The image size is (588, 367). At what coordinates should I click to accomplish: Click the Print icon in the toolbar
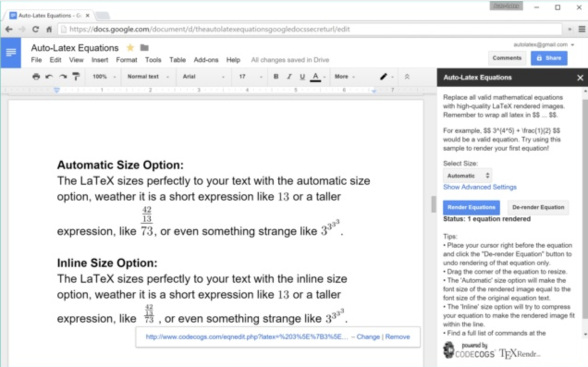[x=37, y=77]
